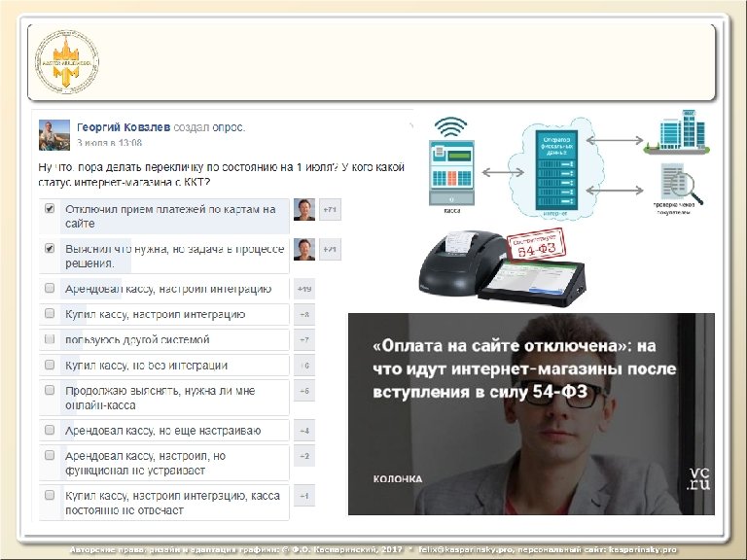Show +6 voters for 'Продолжаю выяснять'
747x560 pixels.
pyautogui.click(x=304, y=391)
